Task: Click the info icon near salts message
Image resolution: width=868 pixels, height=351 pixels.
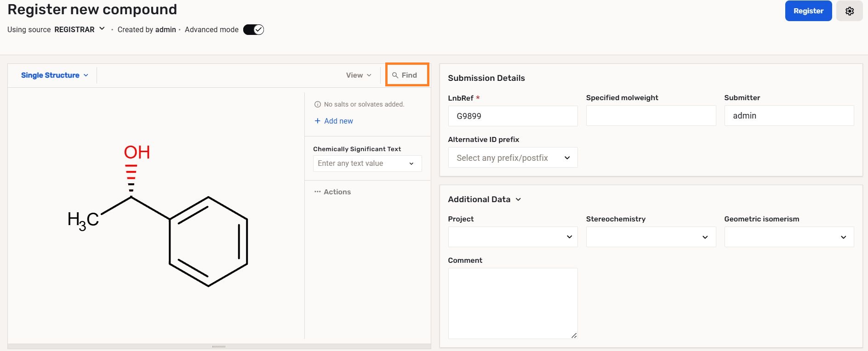Action: coord(317,104)
